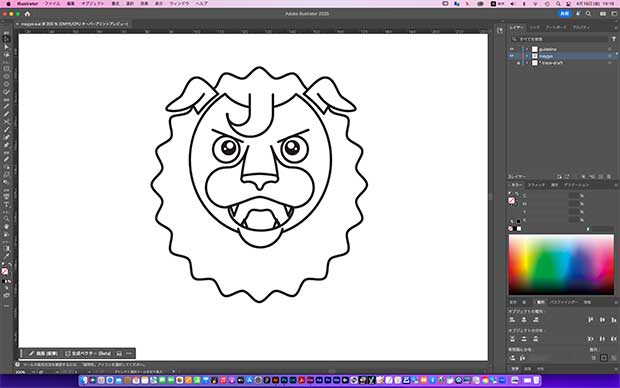Unlock the trace-draft layer lock icon

(x=518, y=63)
